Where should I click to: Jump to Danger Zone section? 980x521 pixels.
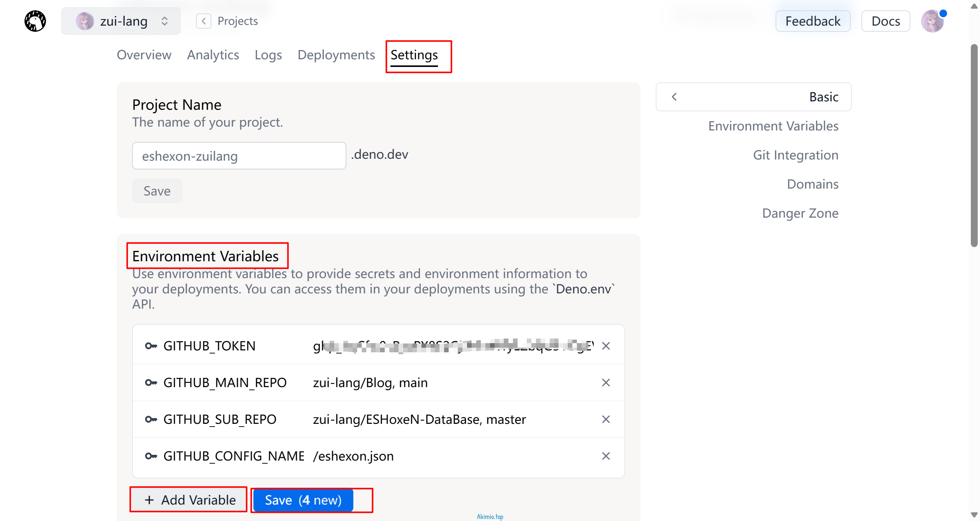pyautogui.click(x=800, y=213)
